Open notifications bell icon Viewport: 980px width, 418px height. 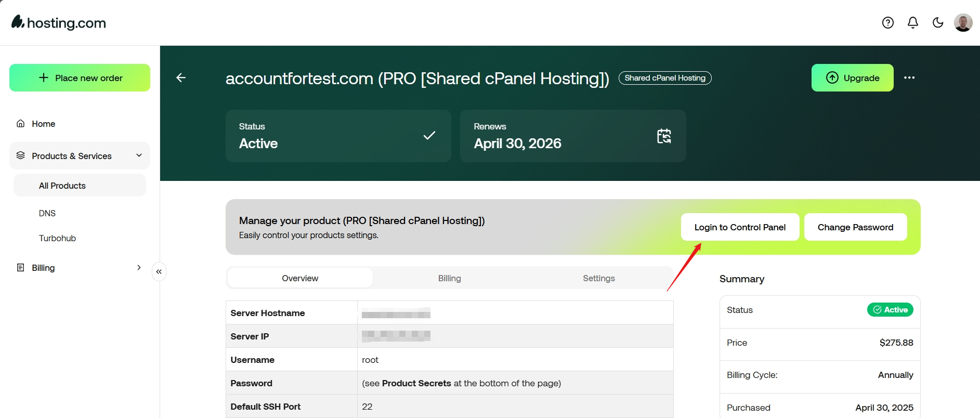[x=913, y=22]
